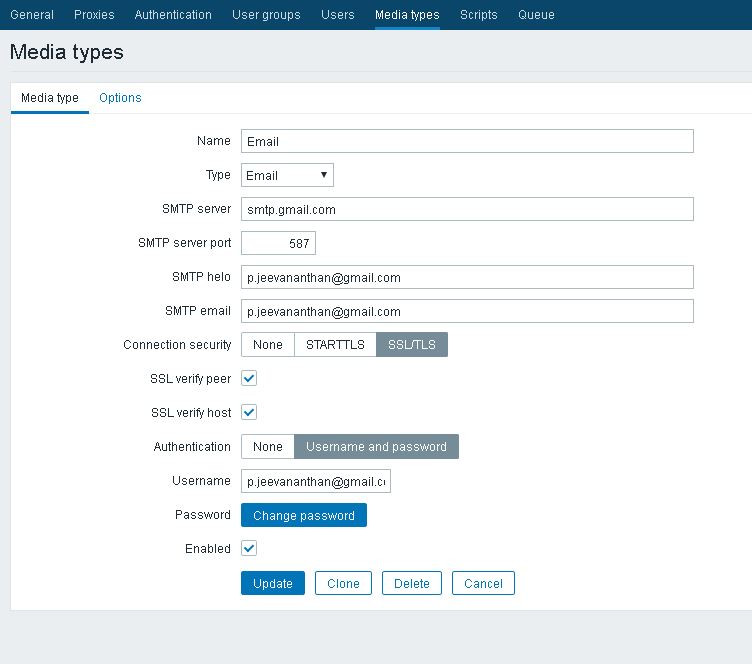Click the Update button
The width and height of the screenshot is (752, 664).
click(273, 583)
